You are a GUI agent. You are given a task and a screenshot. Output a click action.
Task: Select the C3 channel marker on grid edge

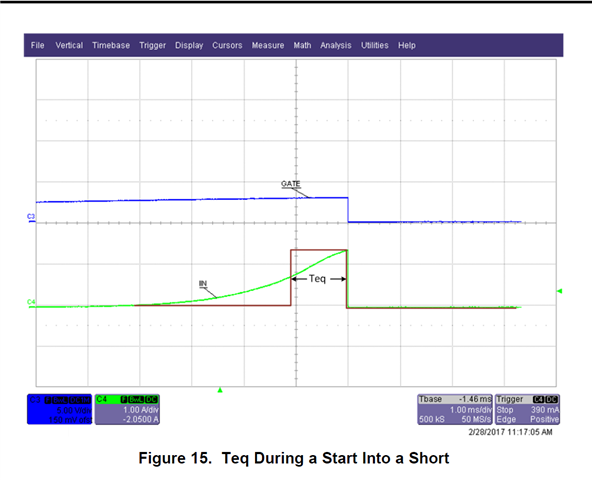point(31,217)
